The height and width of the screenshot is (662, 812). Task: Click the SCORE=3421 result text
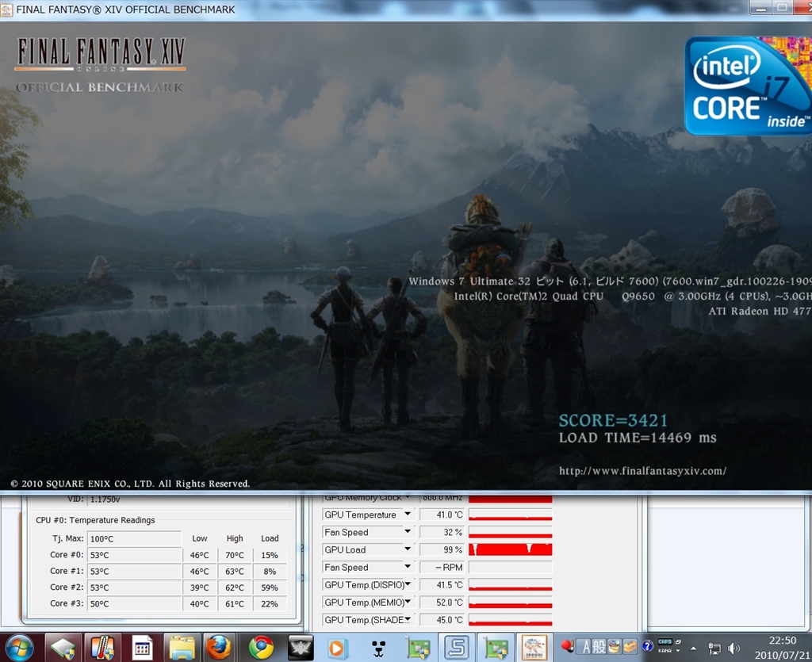pos(613,420)
